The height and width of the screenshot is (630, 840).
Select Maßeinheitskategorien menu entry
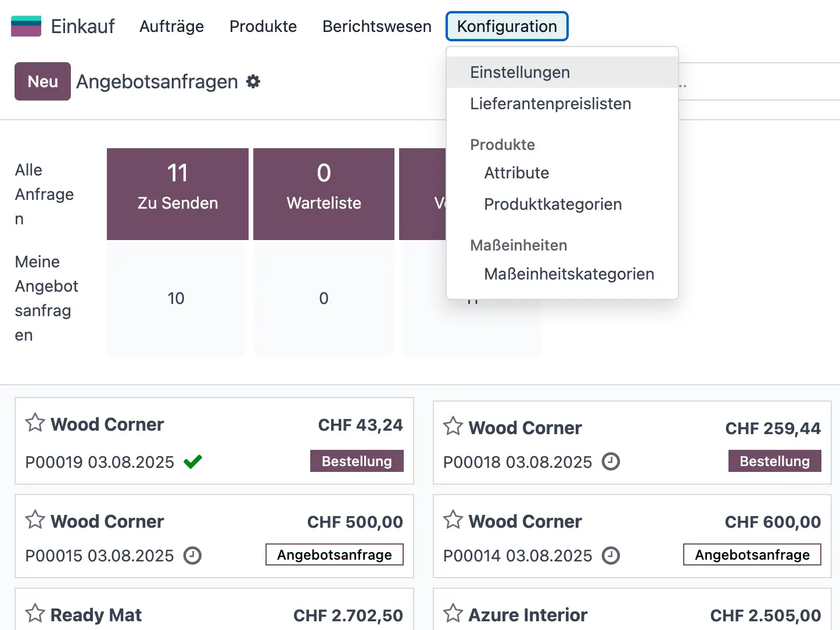[x=569, y=274]
